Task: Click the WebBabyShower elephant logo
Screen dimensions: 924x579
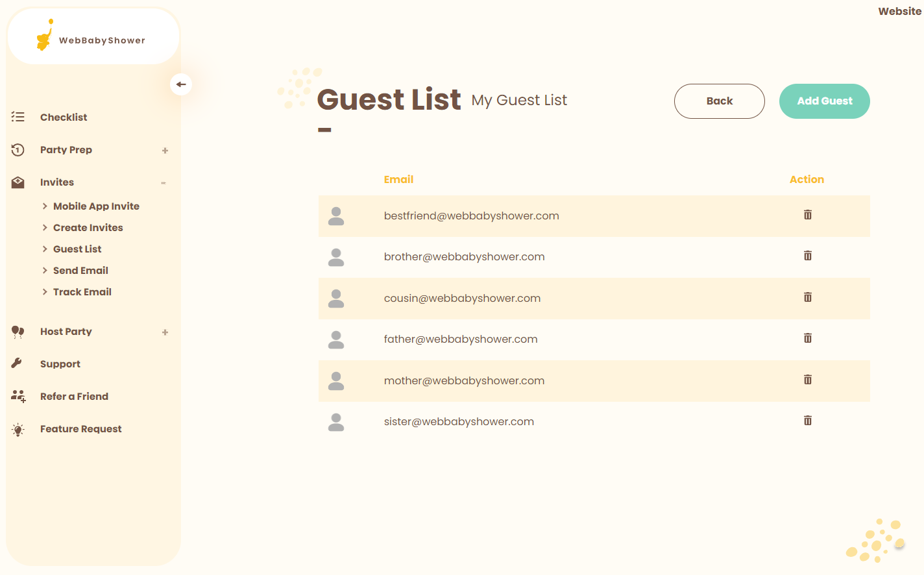Action: coord(45,36)
